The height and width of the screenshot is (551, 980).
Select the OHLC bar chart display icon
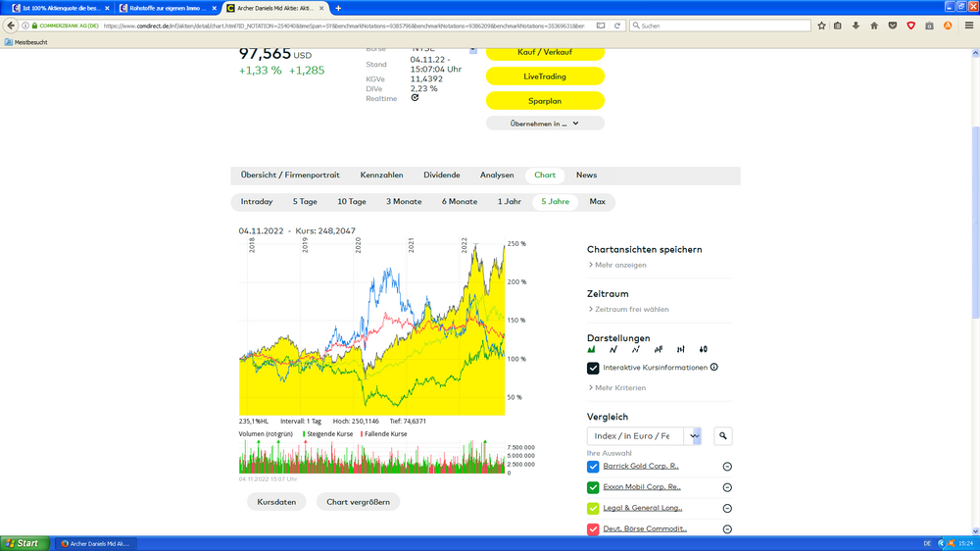(x=681, y=350)
